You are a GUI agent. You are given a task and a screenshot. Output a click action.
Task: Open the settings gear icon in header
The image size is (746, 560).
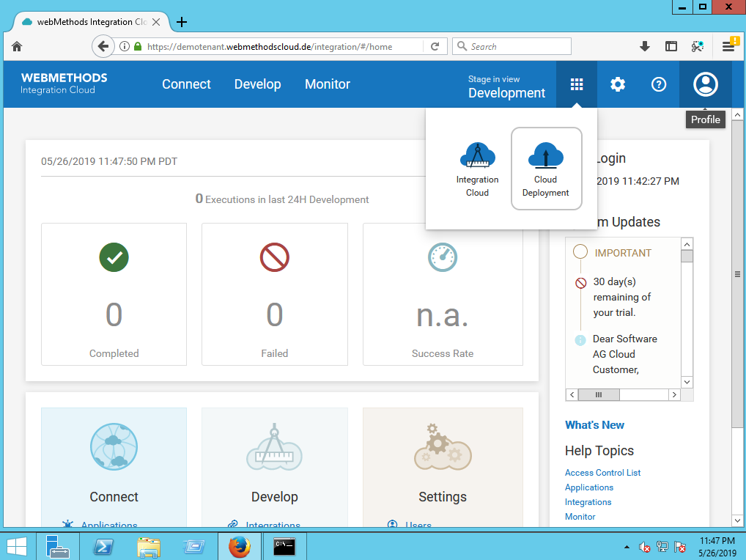click(618, 84)
